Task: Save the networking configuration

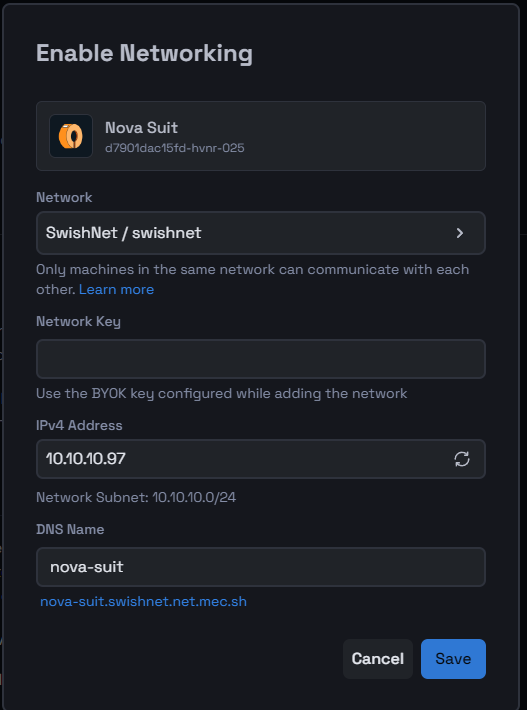Action: (x=453, y=659)
